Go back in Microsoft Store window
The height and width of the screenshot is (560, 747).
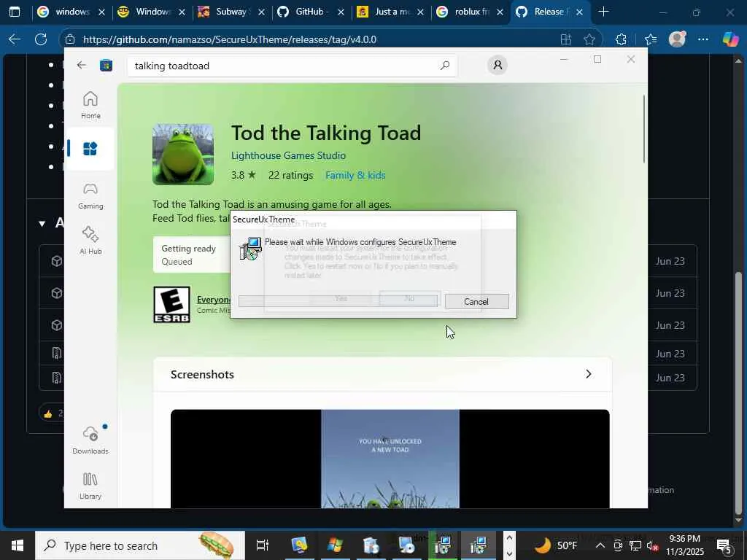tap(82, 65)
